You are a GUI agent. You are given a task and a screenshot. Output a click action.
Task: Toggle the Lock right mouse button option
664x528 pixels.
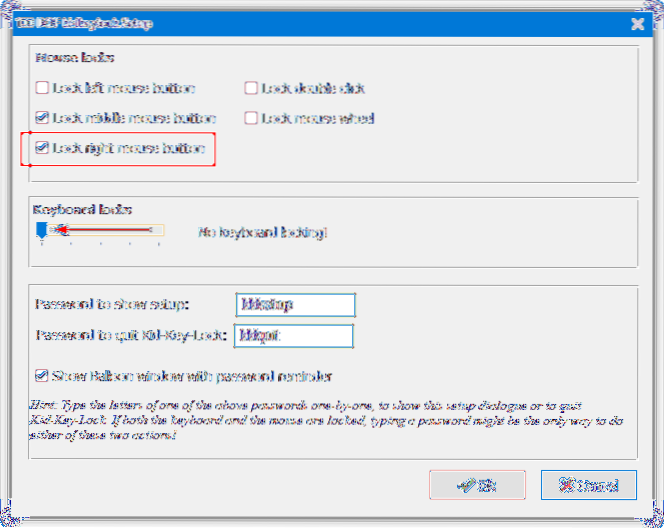point(41,148)
